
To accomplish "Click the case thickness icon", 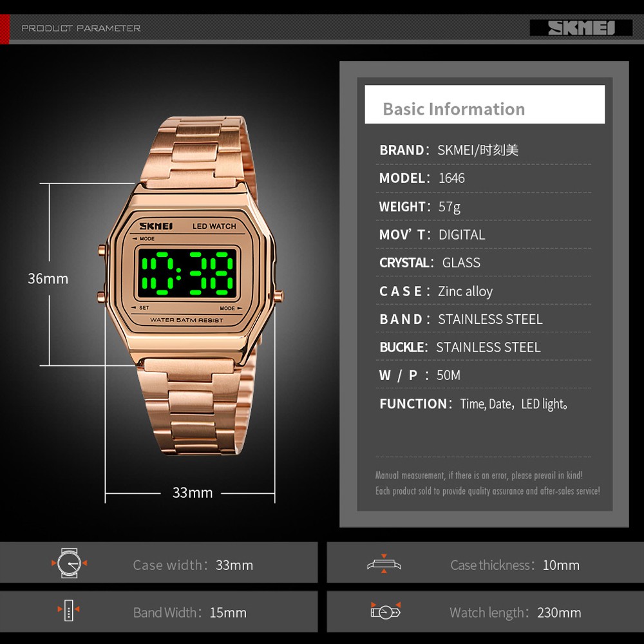I will (x=384, y=564).
